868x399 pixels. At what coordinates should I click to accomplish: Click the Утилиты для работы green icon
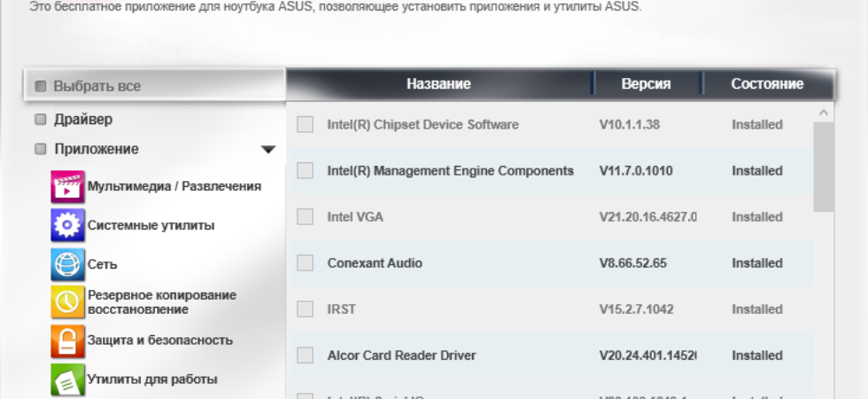[x=67, y=379]
